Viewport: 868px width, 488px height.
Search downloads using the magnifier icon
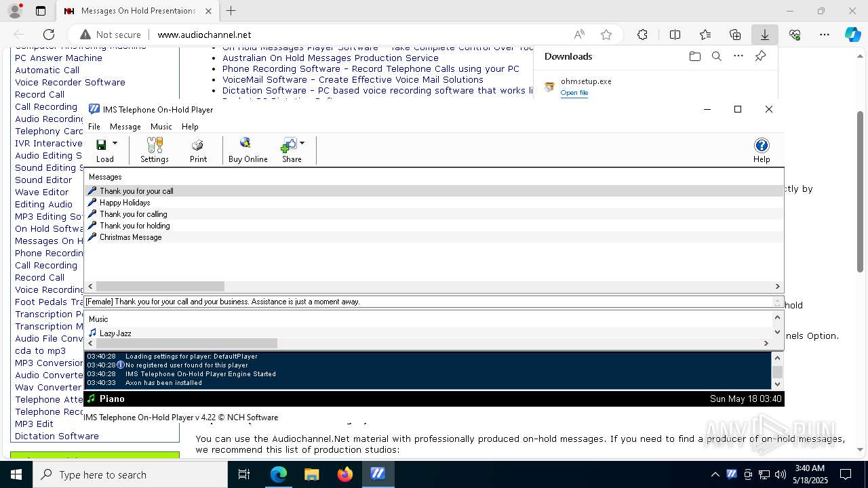[x=716, y=56]
